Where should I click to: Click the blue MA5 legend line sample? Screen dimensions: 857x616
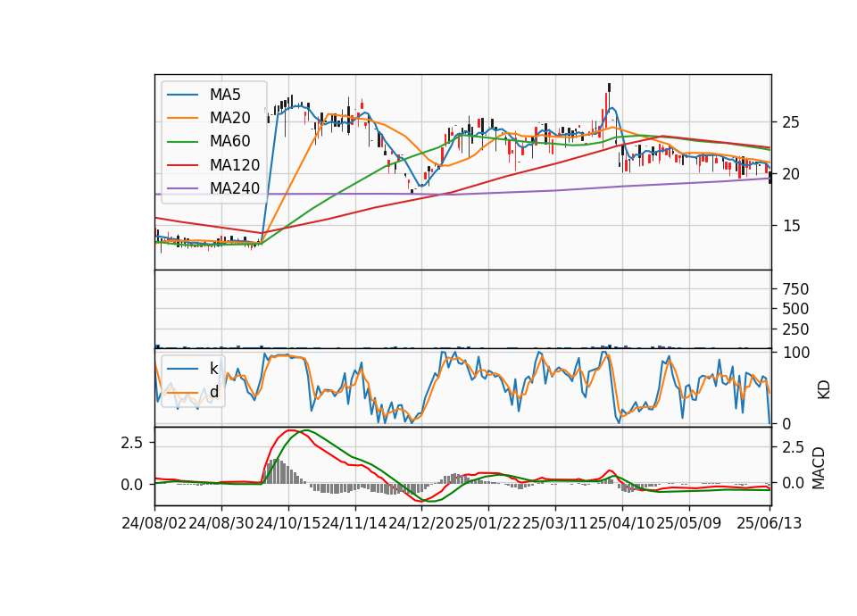pos(182,95)
